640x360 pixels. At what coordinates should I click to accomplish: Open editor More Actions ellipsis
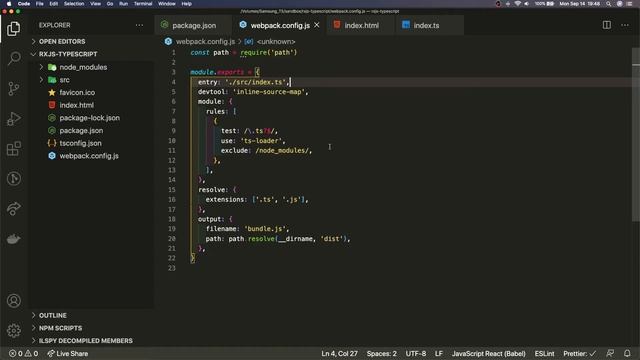click(x=625, y=25)
